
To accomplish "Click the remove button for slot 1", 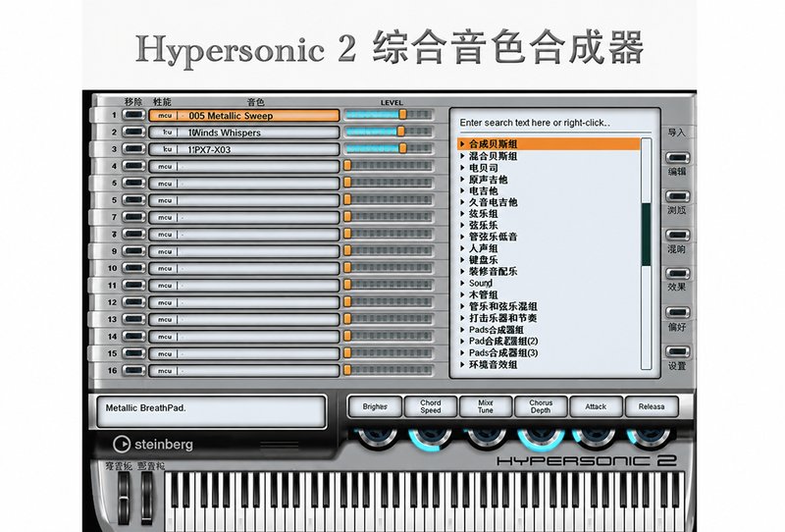I will (x=133, y=115).
